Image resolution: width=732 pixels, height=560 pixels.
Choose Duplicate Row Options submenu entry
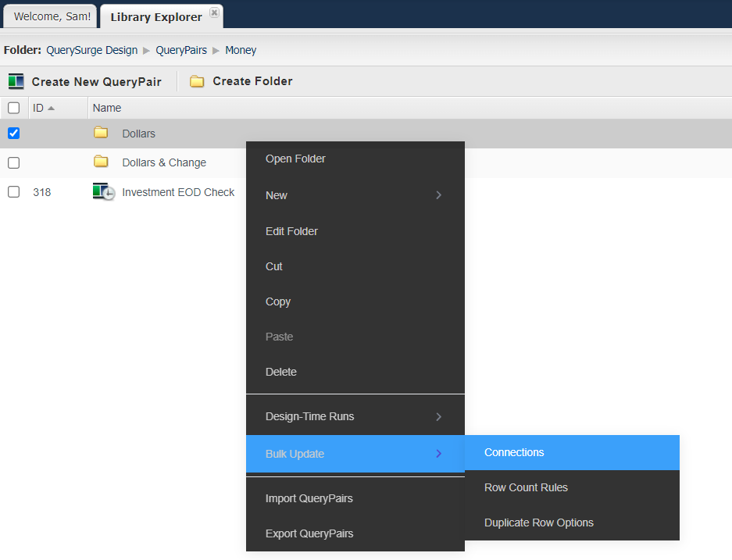572,523
